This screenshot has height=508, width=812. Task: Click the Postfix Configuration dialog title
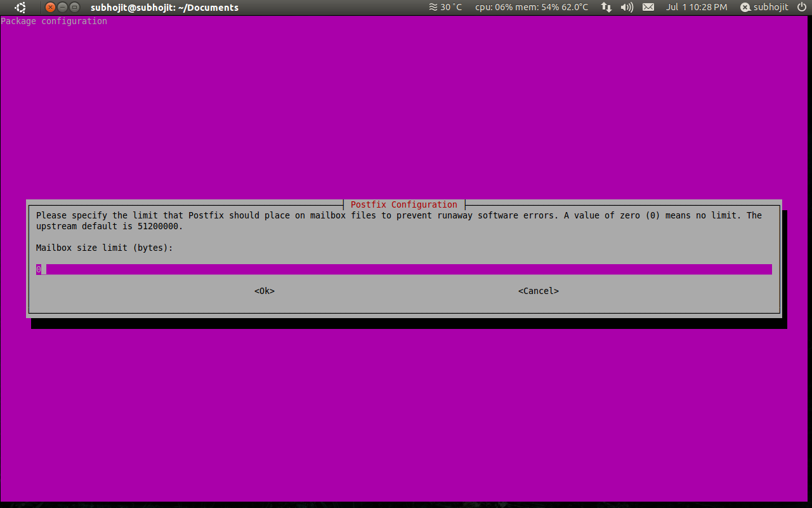403,204
